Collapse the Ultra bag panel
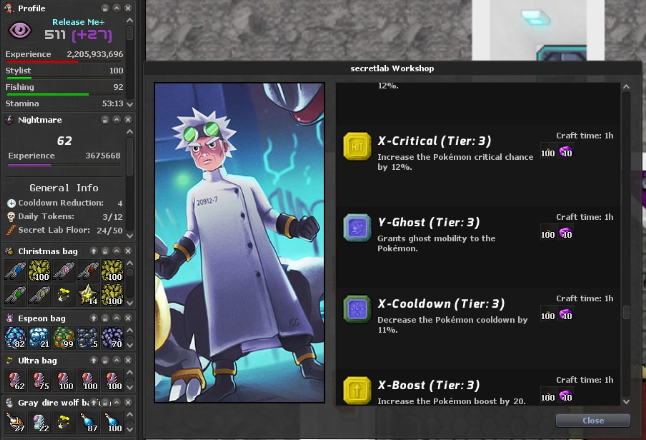The image size is (646, 440). [x=117, y=360]
